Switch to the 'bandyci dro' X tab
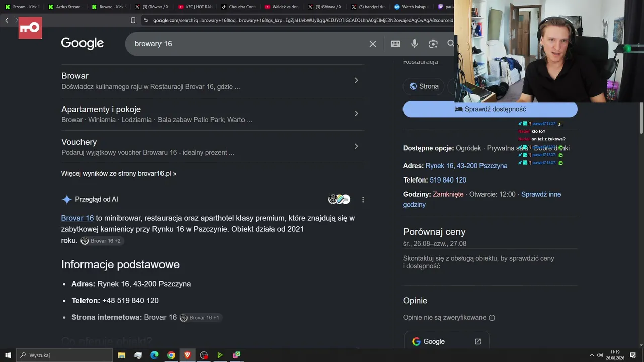The image size is (644, 362). coord(369,7)
